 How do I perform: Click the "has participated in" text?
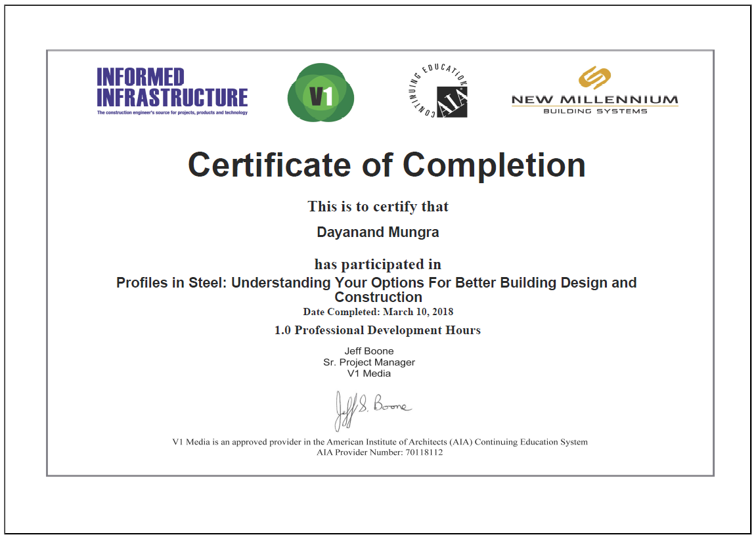pyautogui.click(x=378, y=264)
